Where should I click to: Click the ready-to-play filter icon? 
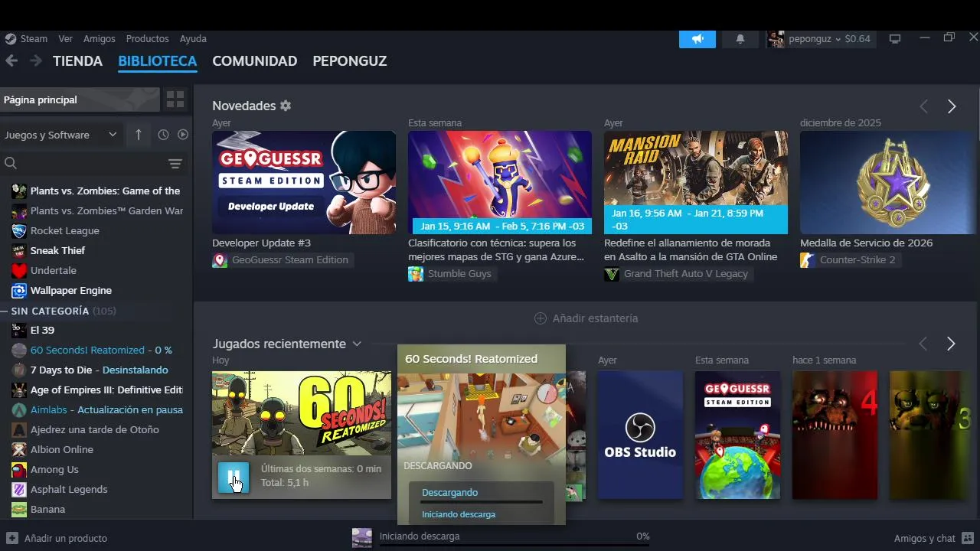click(x=183, y=135)
